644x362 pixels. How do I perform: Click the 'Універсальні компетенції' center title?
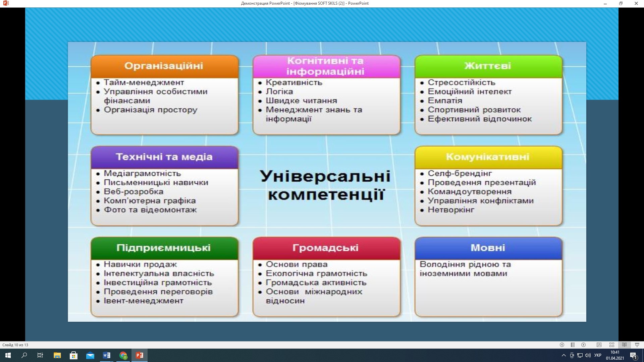click(326, 185)
